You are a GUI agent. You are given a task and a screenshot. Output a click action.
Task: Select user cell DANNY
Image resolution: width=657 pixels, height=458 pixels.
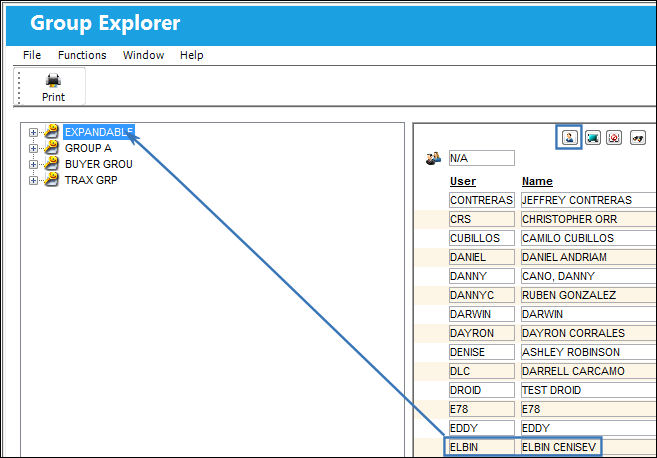[481, 276]
